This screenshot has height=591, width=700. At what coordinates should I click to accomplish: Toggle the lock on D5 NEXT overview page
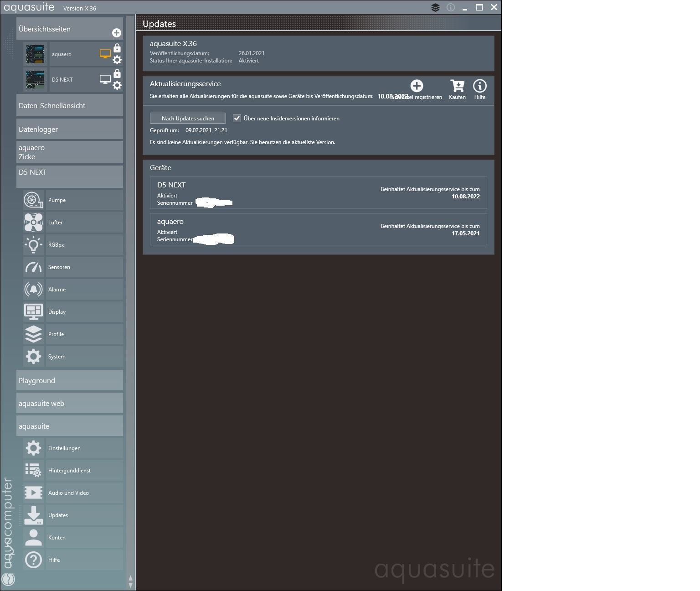(117, 73)
